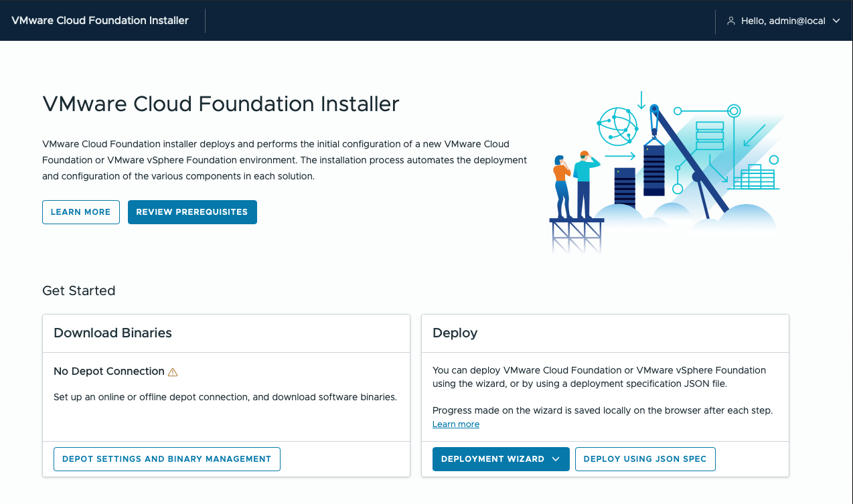Click Deploy Using JSON Spec button
The image size is (853, 504).
pos(645,459)
